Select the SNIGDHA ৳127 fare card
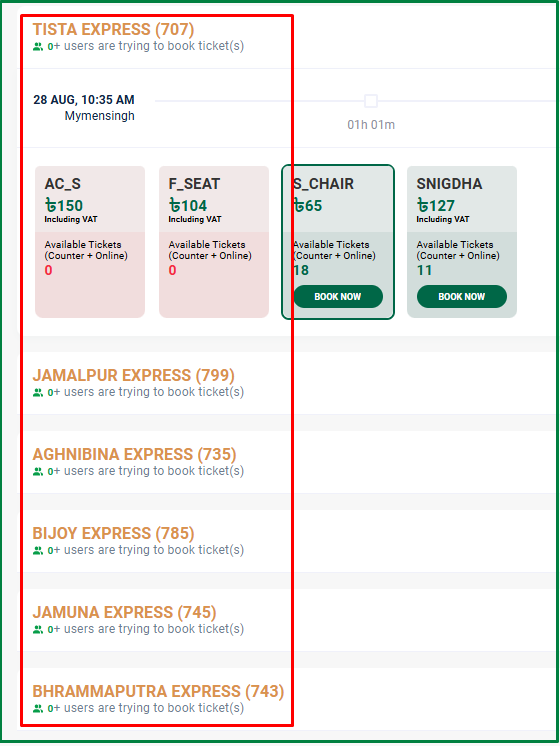Image resolution: width=560 pixels, height=746 pixels. [x=462, y=242]
